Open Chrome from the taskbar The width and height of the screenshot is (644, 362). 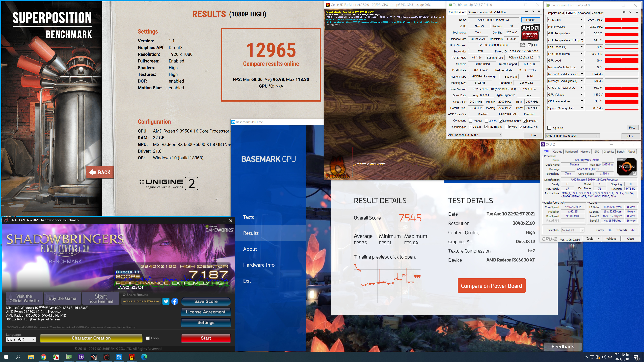tap(43, 357)
